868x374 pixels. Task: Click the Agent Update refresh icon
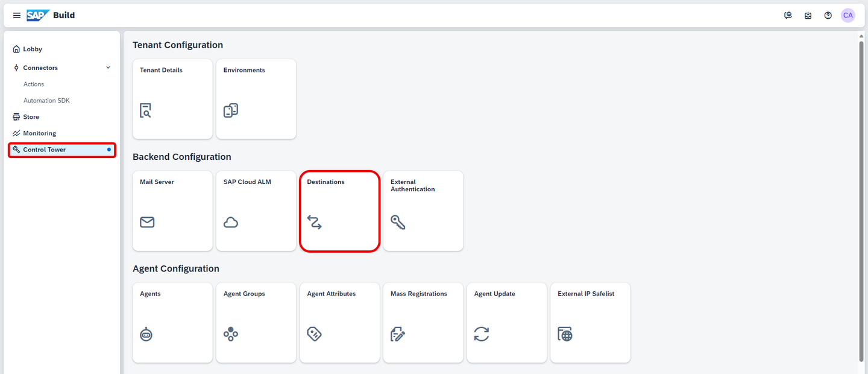coord(481,334)
